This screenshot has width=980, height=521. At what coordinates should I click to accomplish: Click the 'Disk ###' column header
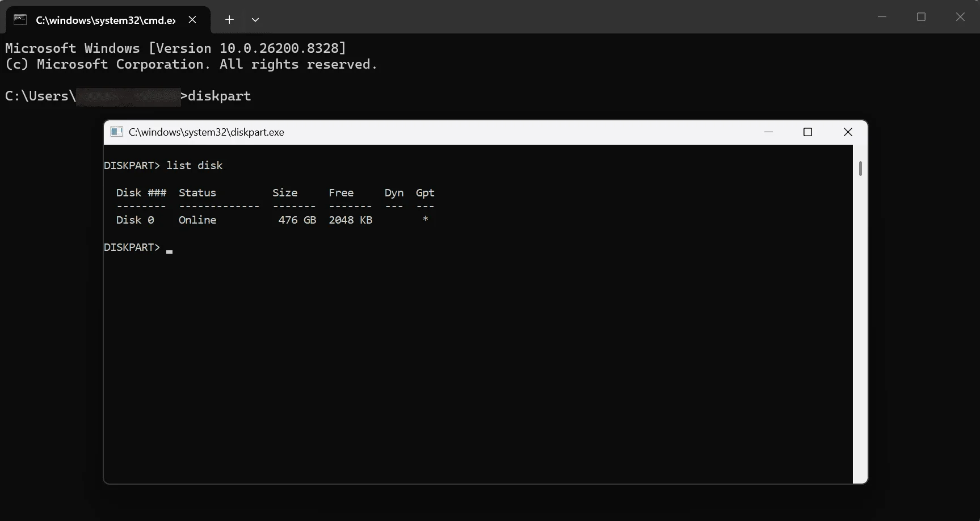coord(141,193)
